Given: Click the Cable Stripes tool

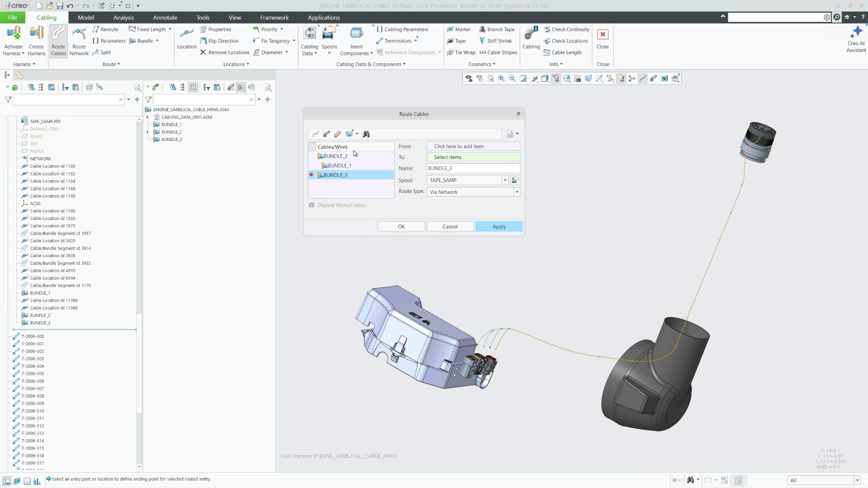Looking at the screenshot, I should tap(498, 52).
